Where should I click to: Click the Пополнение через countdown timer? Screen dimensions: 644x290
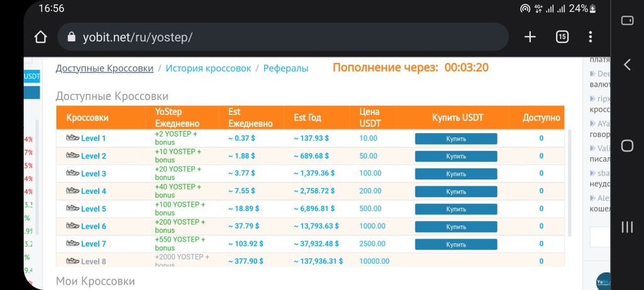pyautogui.click(x=411, y=67)
